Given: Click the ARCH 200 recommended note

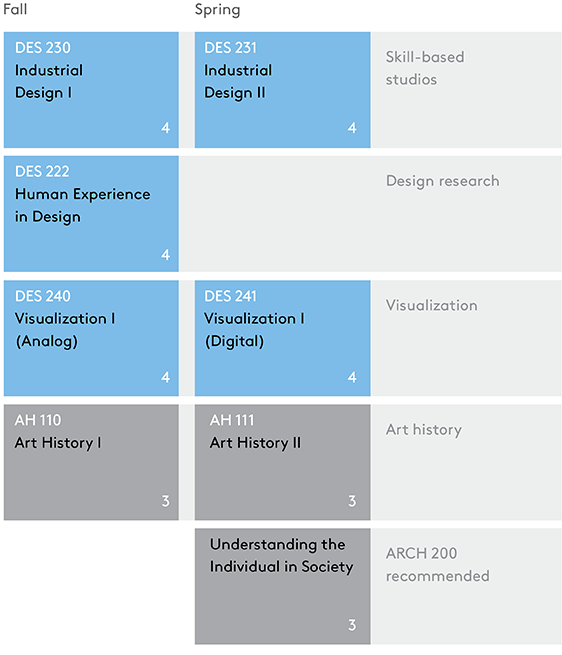Looking at the screenshot, I should coord(437,565).
